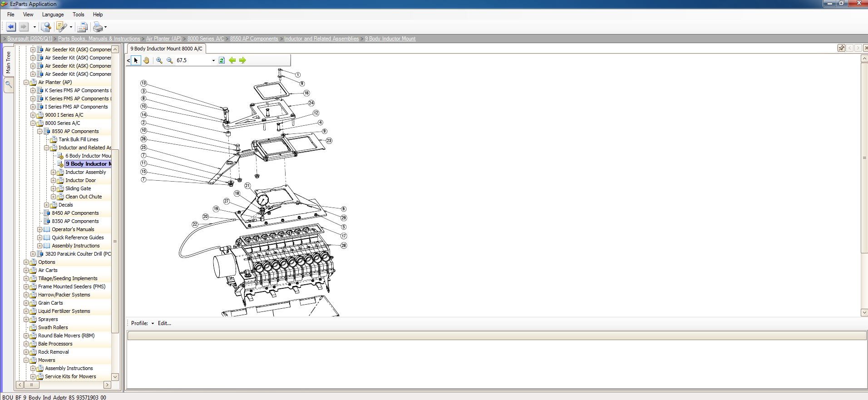Go to next diagram with green right arrow
This screenshot has height=400, width=868.
pos(242,60)
